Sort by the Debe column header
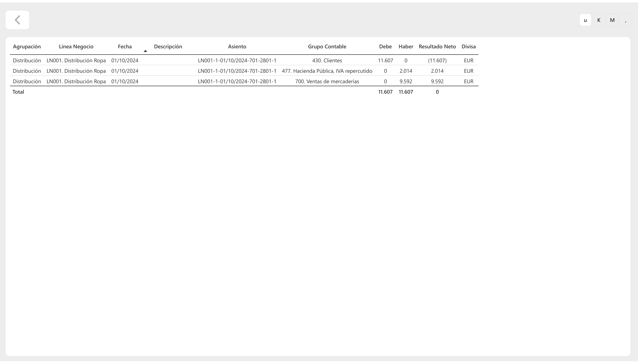638x364 pixels. [385, 47]
